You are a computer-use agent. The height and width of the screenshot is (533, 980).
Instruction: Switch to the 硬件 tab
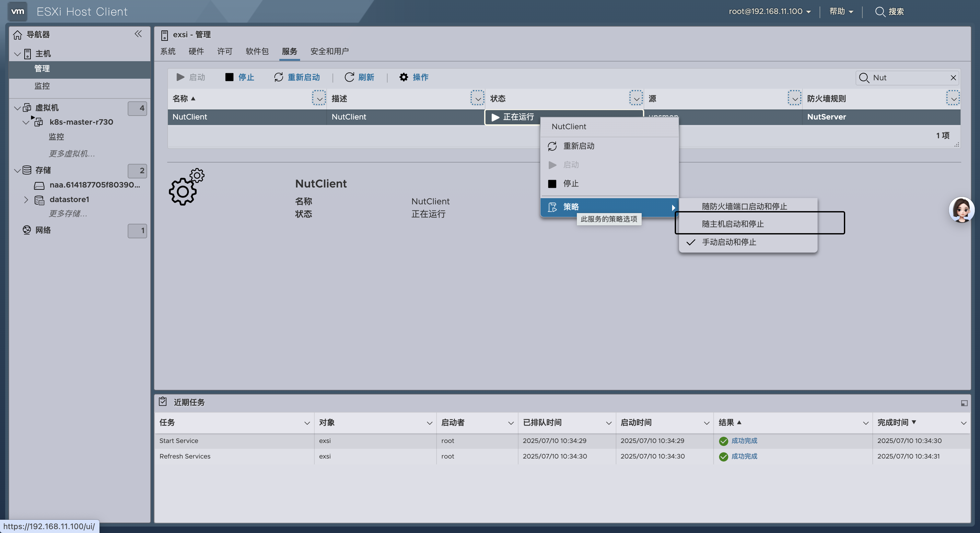click(196, 51)
